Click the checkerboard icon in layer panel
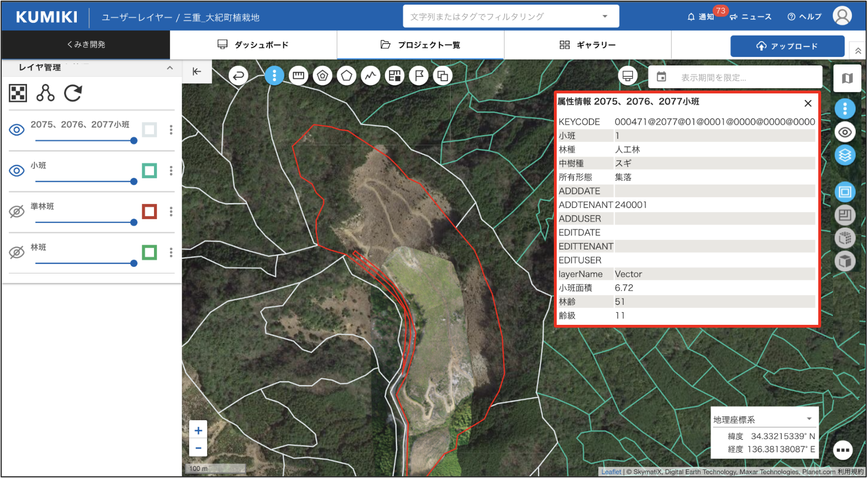The height and width of the screenshot is (478, 868). click(18, 93)
